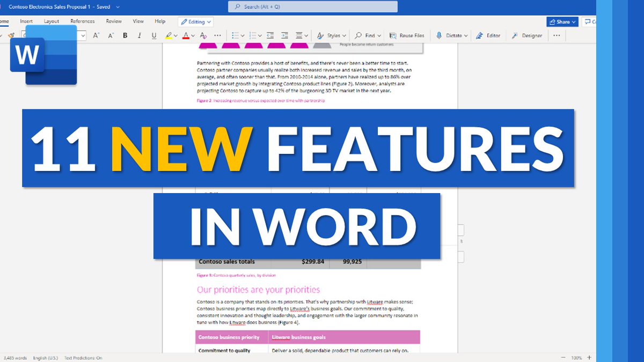Click the paragraph alignment icon

(299, 35)
